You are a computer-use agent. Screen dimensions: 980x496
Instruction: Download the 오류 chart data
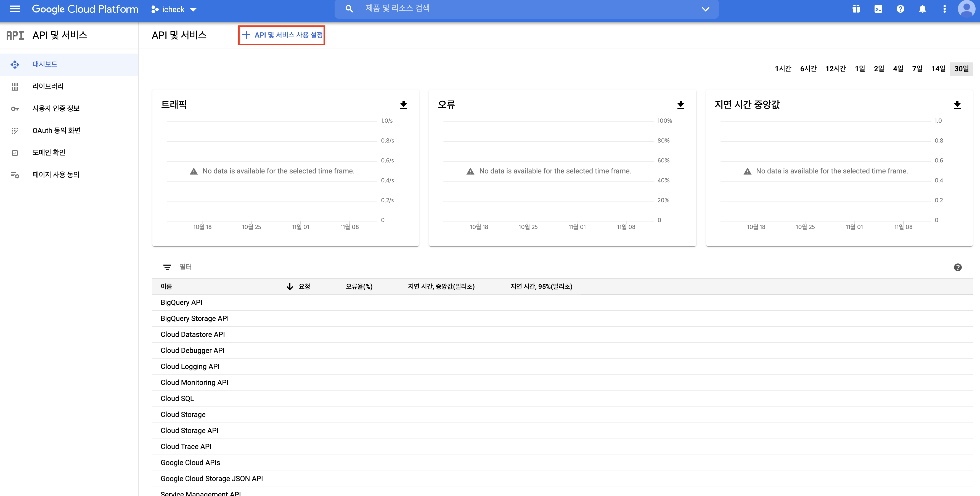[680, 105]
